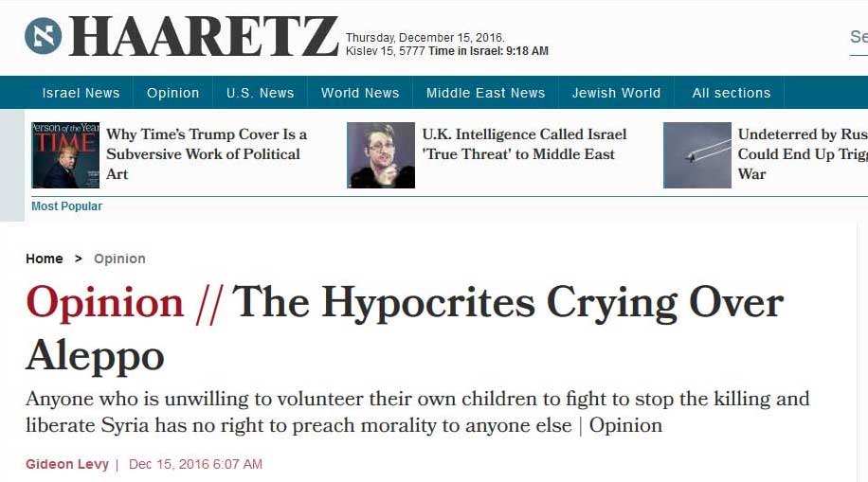Open author Gideon Levy's page
Image resolution: width=868 pixels, height=482 pixels.
[x=67, y=464]
